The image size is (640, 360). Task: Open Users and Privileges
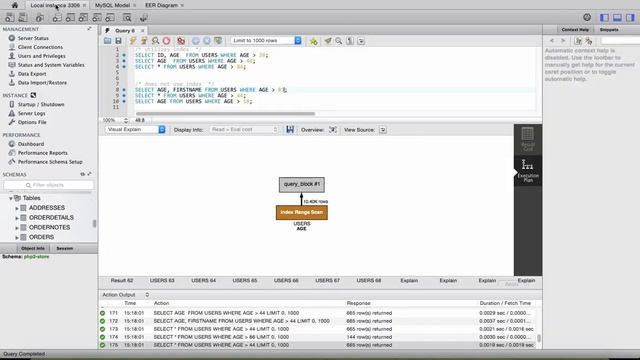click(x=41, y=56)
